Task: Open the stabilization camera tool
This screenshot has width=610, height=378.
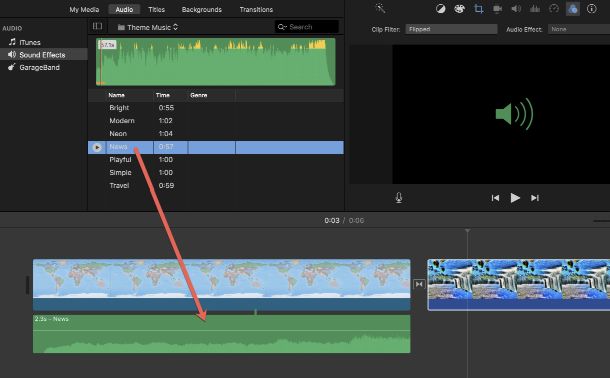Action: pyautogui.click(x=497, y=9)
